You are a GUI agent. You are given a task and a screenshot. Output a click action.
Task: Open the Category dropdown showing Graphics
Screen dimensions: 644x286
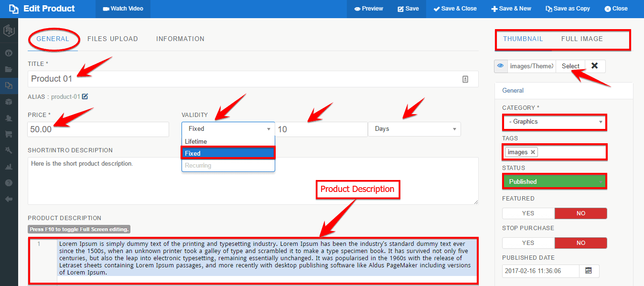(554, 122)
